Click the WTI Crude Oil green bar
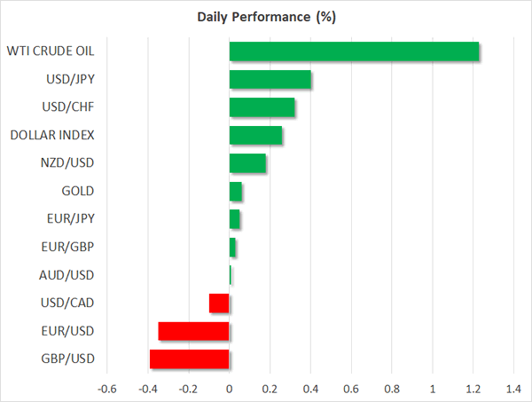The height and width of the screenshot is (402, 532). 354,51
